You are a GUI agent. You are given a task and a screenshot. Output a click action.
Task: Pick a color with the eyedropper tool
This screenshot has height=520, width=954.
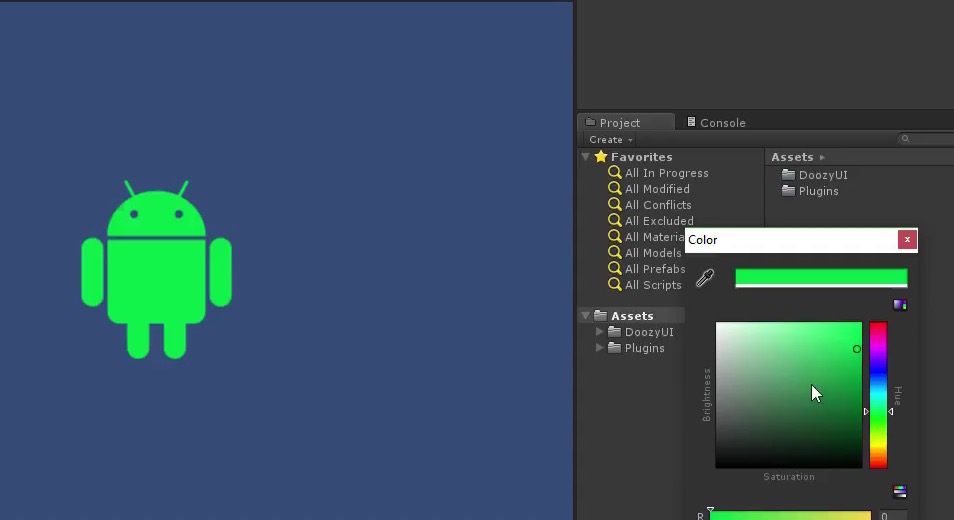[x=705, y=278]
